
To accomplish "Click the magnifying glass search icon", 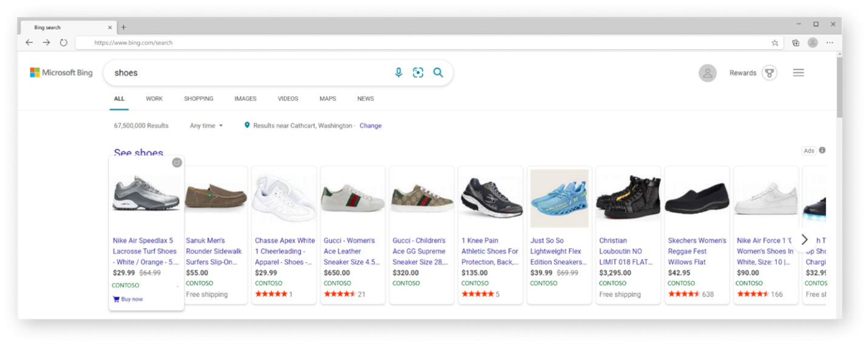I will [x=438, y=73].
